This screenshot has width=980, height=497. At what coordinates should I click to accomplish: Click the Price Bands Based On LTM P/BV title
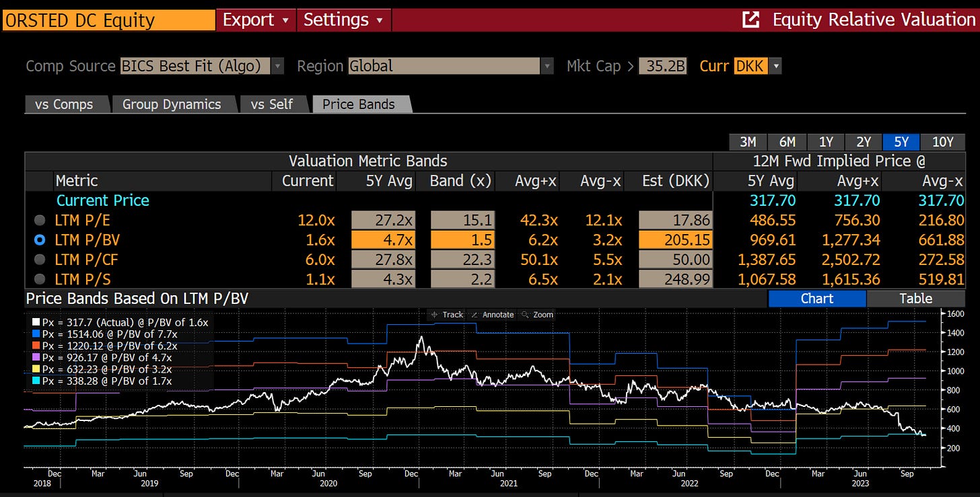(137, 299)
